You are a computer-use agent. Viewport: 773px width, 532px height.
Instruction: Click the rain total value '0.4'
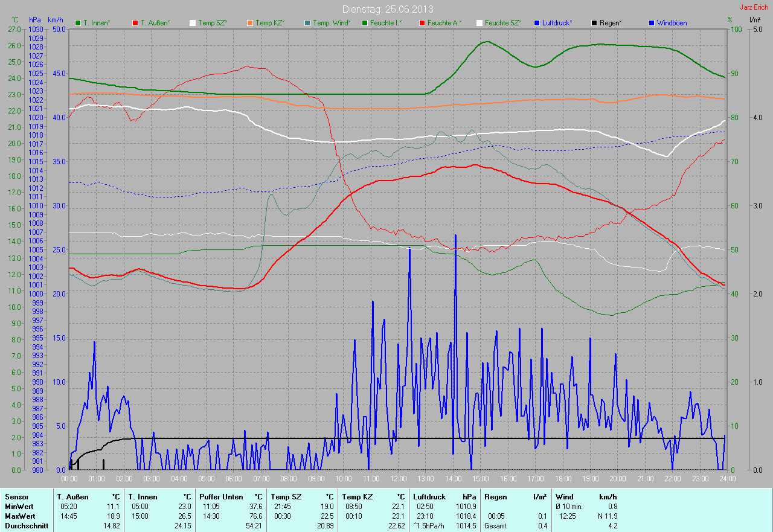tap(542, 525)
